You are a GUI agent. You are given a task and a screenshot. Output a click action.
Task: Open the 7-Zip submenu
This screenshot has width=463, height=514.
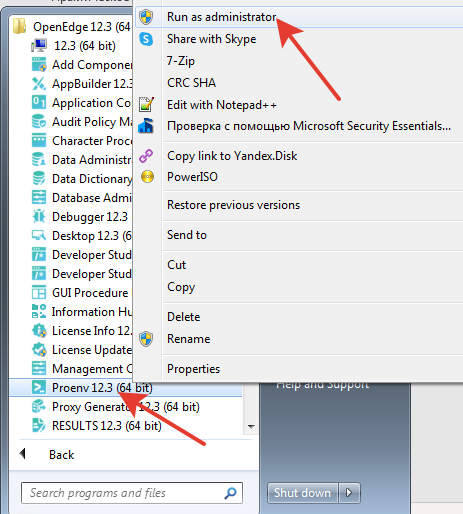181,61
